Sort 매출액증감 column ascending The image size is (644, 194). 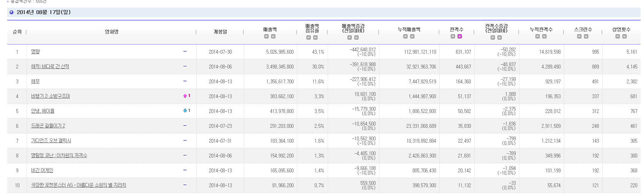click(x=350, y=38)
